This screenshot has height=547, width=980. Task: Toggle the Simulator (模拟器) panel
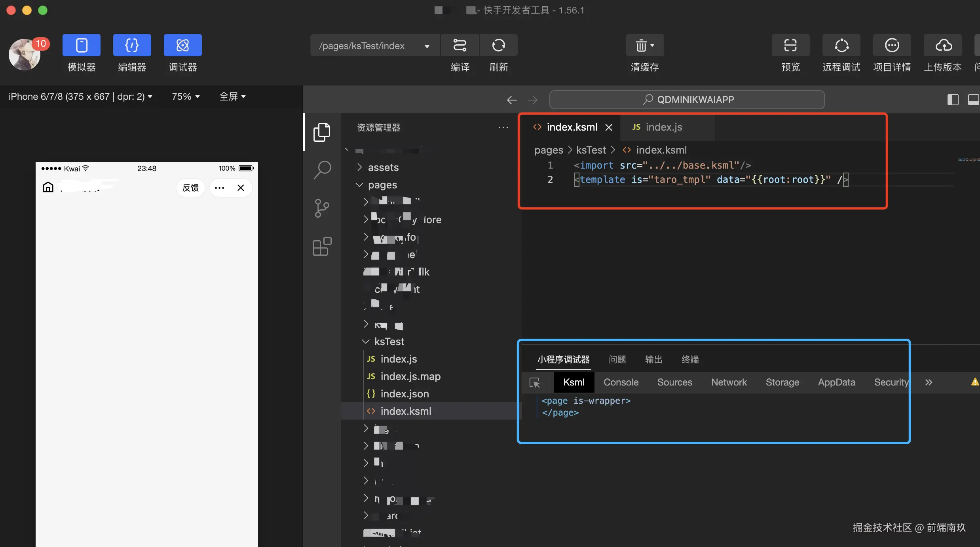pos(81,46)
